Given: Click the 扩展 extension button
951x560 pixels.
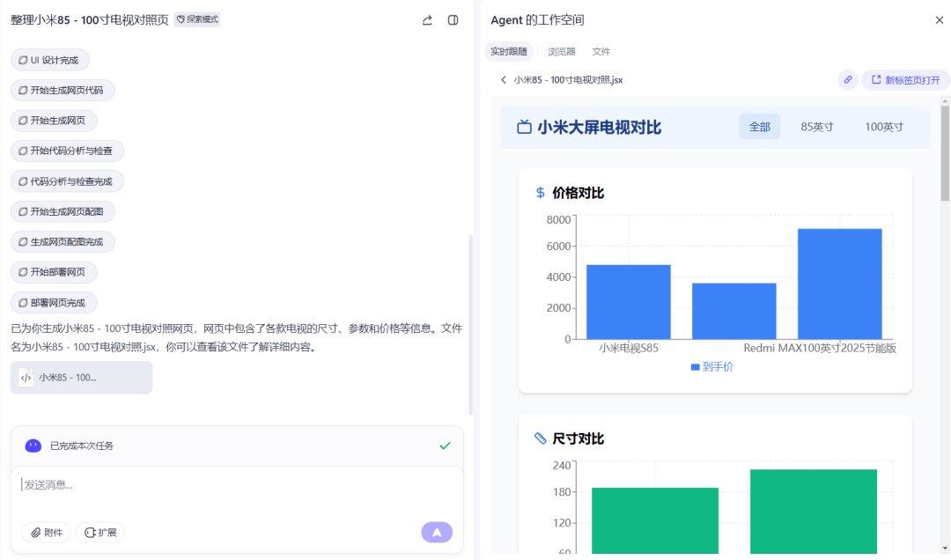Looking at the screenshot, I should [x=100, y=532].
